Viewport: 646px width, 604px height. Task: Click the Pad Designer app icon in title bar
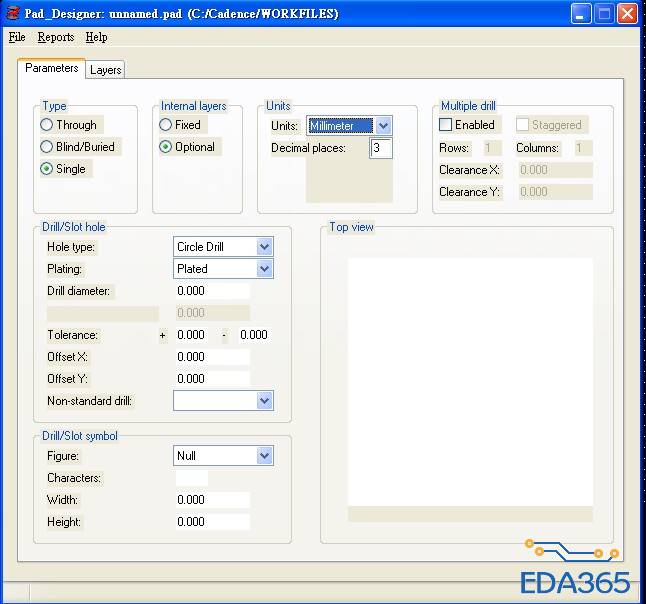click(12, 14)
